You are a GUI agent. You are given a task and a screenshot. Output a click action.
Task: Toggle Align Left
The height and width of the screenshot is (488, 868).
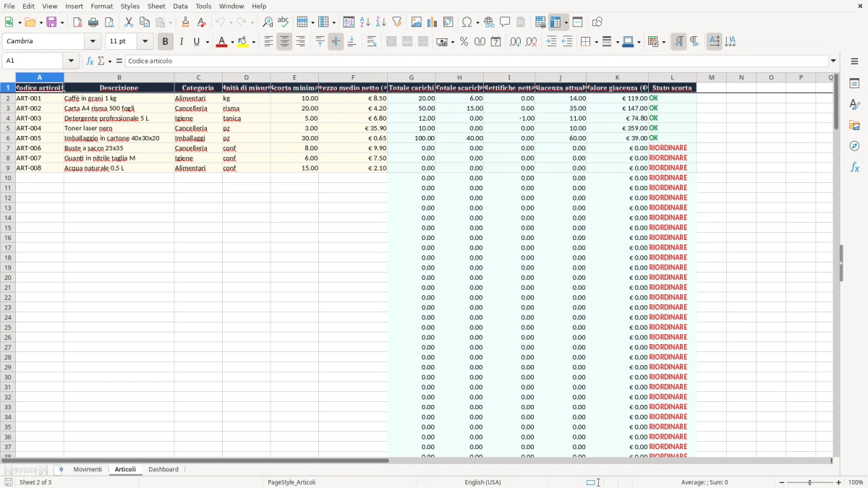point(268,42)
